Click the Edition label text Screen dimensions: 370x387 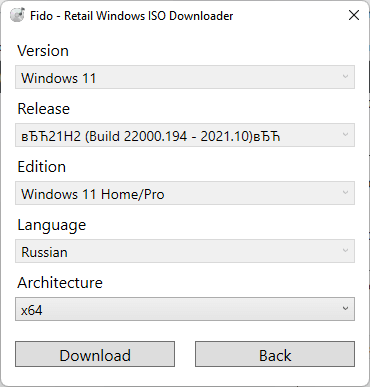(x=42, y=167)
